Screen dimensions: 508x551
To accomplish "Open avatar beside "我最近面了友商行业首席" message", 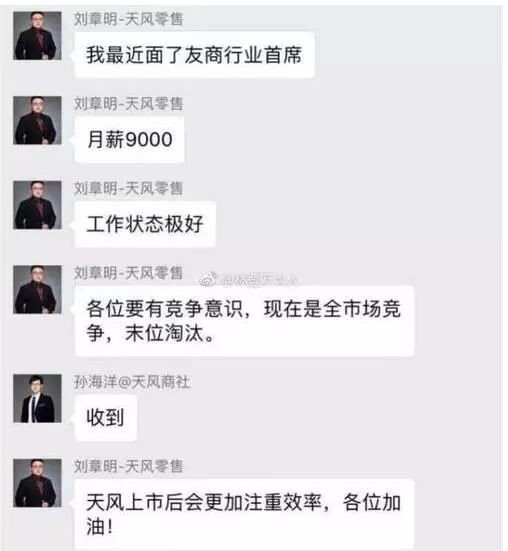I will [x=37, y=35].
